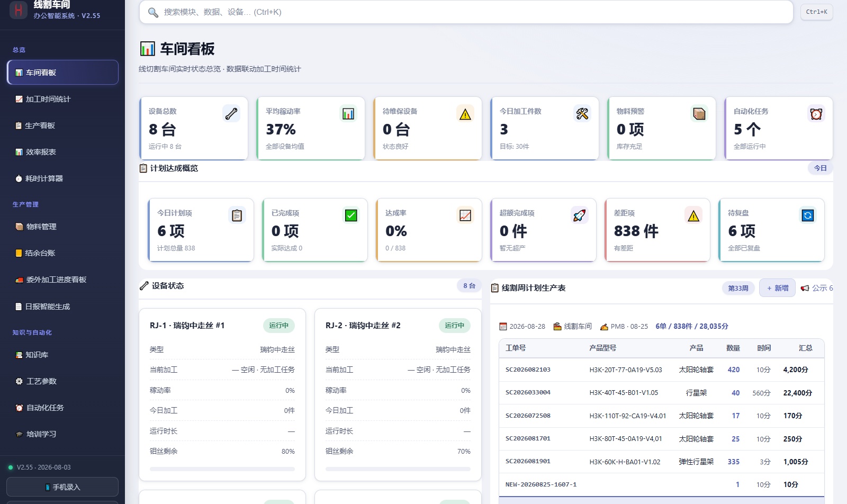Open 委外加工进度看板
Viewport: 847px width, 504px height.
point(62,280)
